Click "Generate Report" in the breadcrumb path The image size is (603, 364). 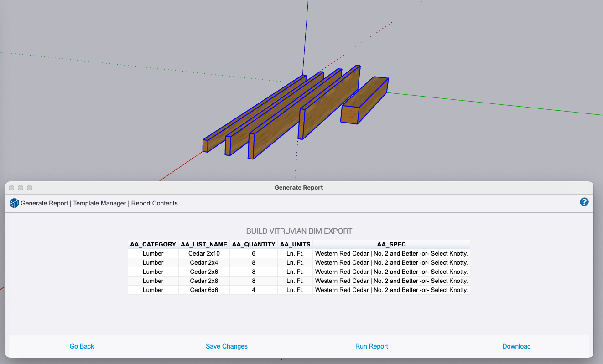coord(44,203)
